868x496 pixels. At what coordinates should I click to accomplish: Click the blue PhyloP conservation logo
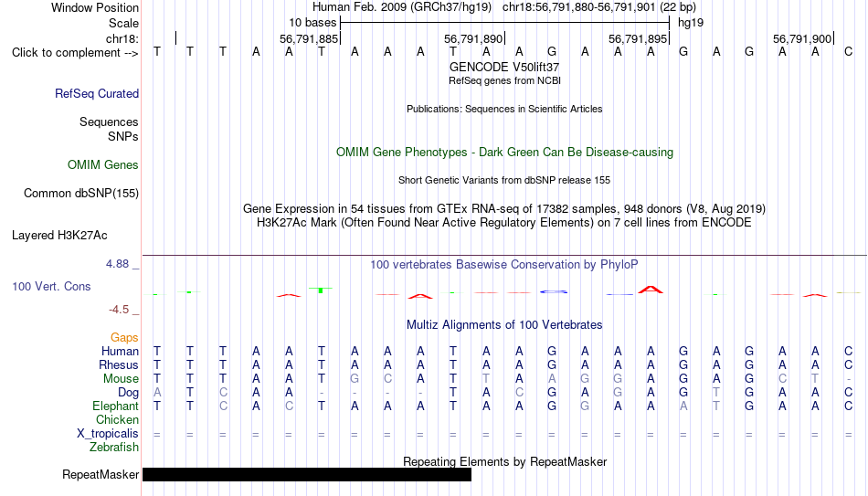[554, 291]
